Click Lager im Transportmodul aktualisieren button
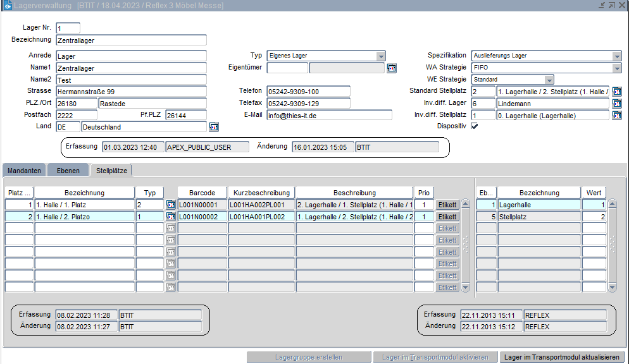Viewport: 629px width, 364px height. click(x=561, y=357)
